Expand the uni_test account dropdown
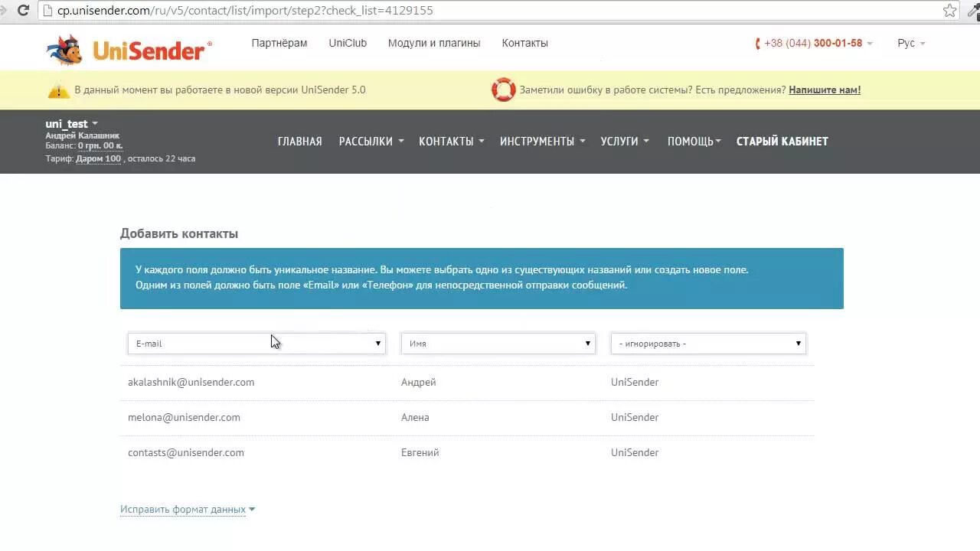Viewport: 980px width, 551px height. (72, 124)
